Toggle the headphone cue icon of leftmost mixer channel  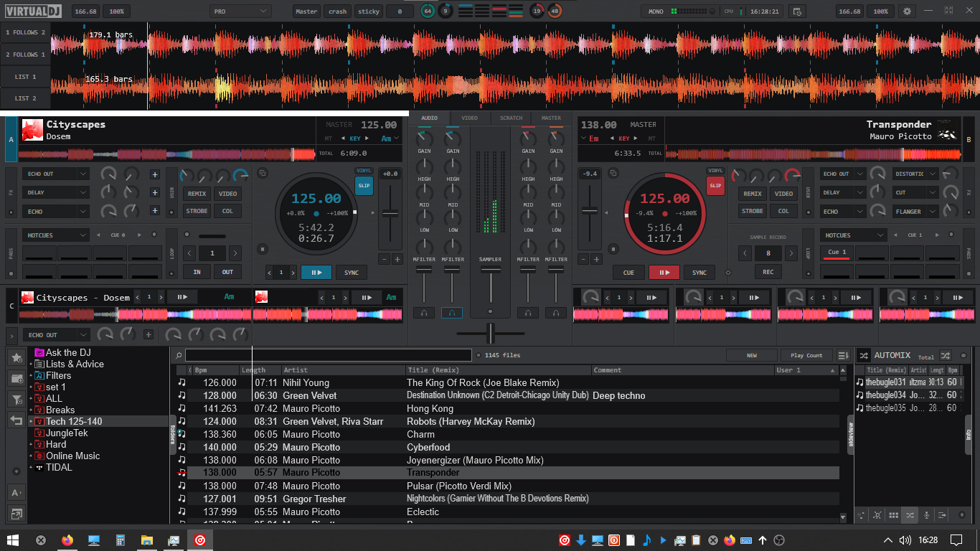point(424,313)
